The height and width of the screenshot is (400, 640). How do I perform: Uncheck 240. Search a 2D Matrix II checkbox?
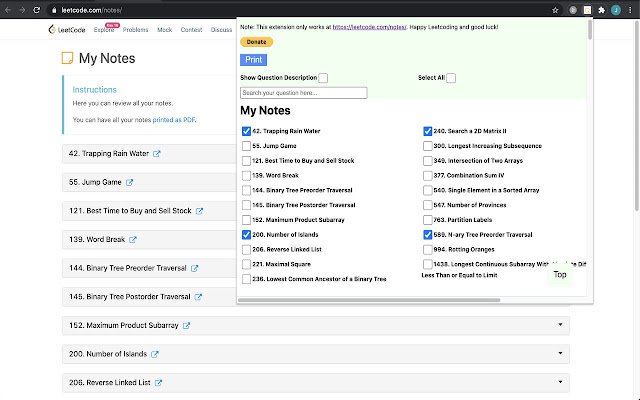tap(427, 131)
